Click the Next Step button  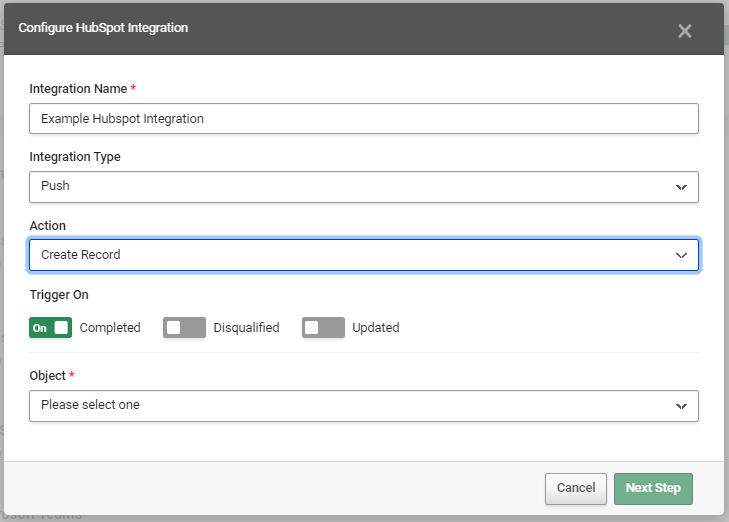click(x=653, y=488)
